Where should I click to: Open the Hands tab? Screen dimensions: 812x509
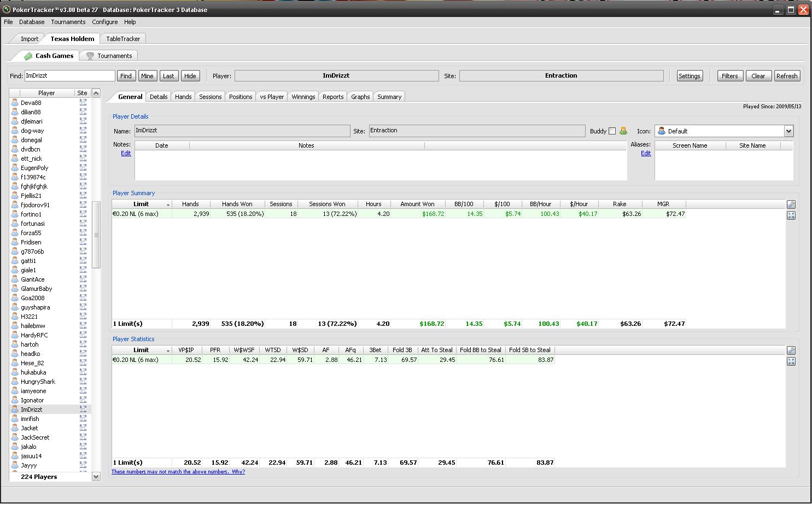coord(183,97)
